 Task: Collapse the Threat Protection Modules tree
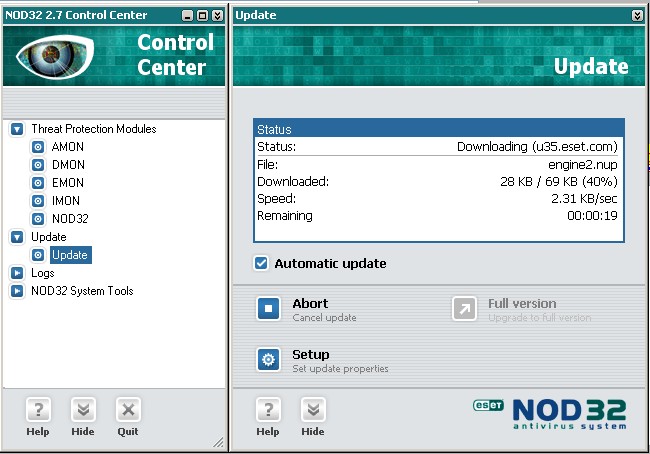pyautogui.click(x=17, y=129)
